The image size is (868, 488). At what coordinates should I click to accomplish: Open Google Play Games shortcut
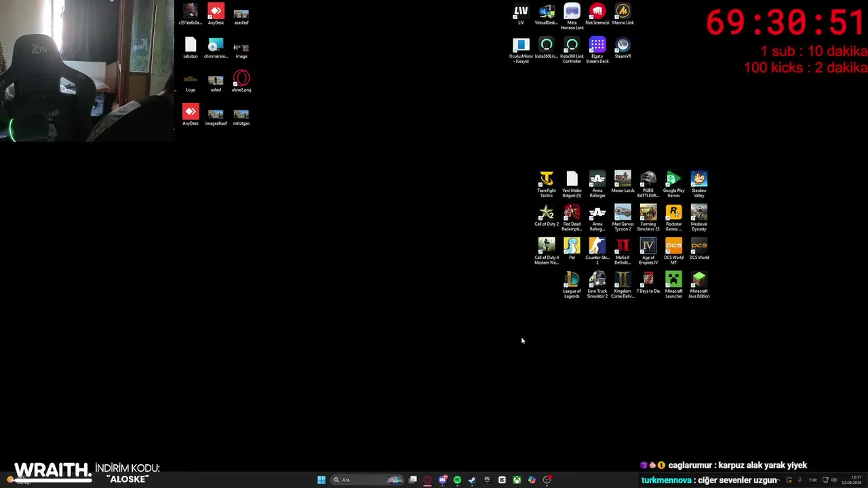coord(673,184)
